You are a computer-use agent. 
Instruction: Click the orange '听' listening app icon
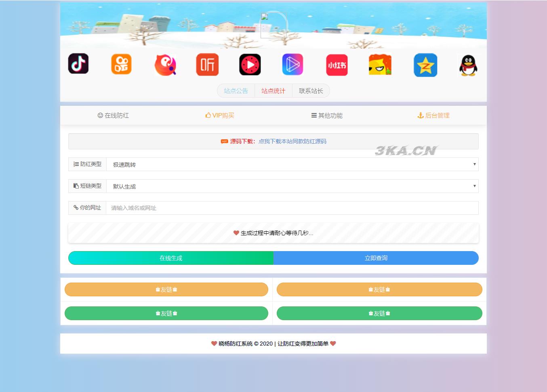207,64
